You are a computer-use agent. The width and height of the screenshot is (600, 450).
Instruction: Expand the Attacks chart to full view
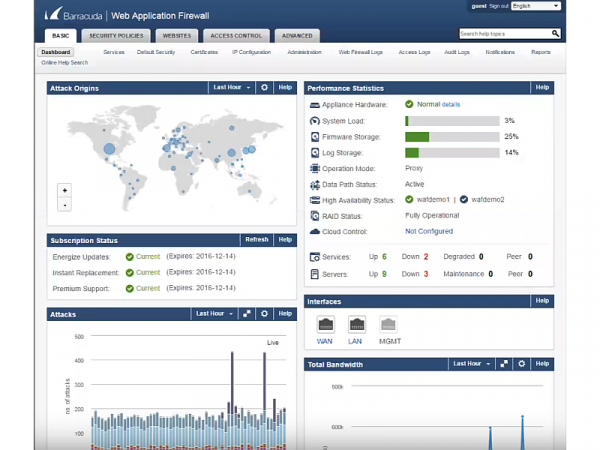pyautogui.click(x=247, y=314)
